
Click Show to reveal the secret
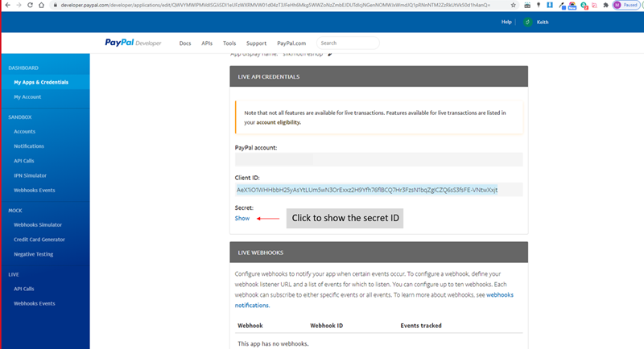[x=242, y=218]
